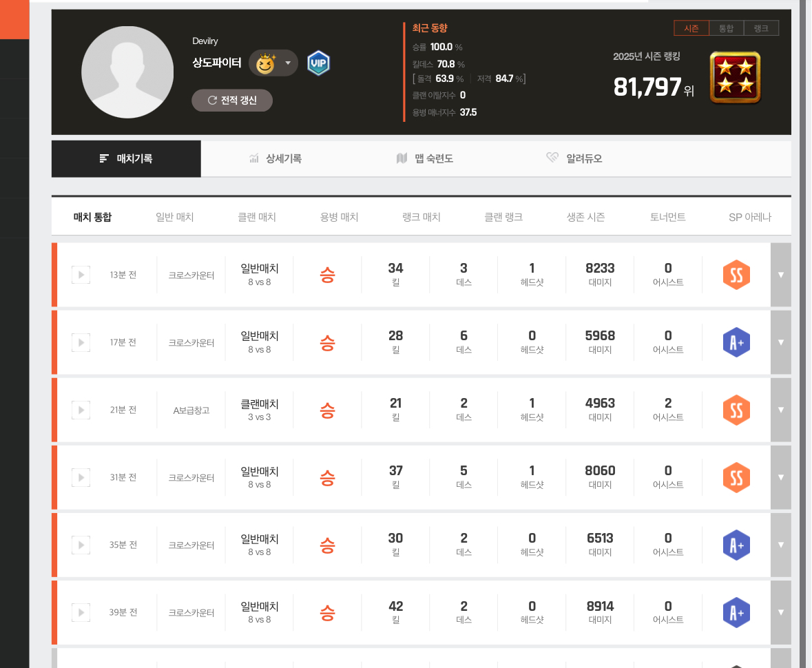This screenshot has height=668, width=812.
Task: Switch ranking view to 시즌
Action: click(691, 28)
